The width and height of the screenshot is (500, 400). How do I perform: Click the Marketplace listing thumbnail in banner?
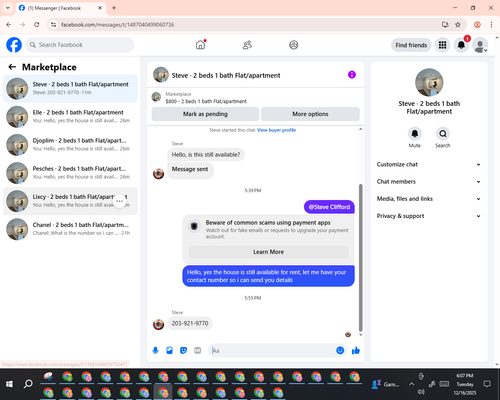click(x=156, y=97)
